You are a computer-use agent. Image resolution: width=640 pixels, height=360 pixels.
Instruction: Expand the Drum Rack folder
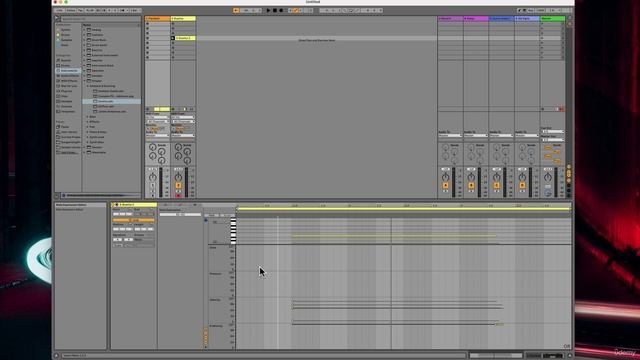84,40
